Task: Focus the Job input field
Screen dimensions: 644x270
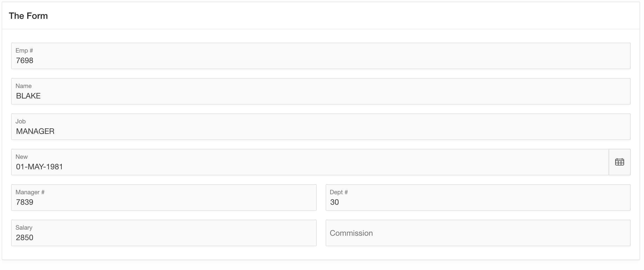Action: pos(321,131)
